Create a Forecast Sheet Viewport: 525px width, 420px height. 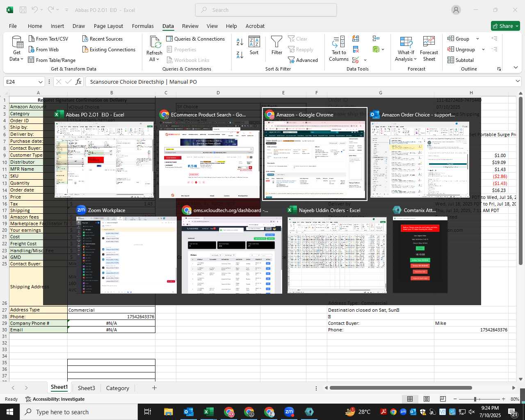click(x=429, y=49)
